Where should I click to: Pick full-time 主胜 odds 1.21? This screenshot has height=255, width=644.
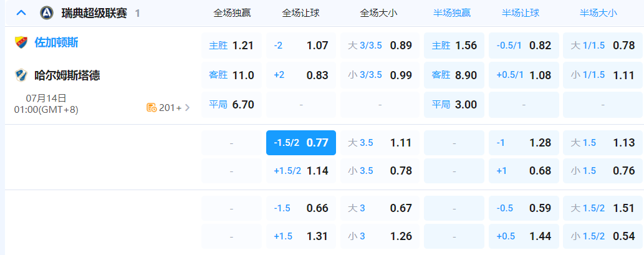coord(231,45)
